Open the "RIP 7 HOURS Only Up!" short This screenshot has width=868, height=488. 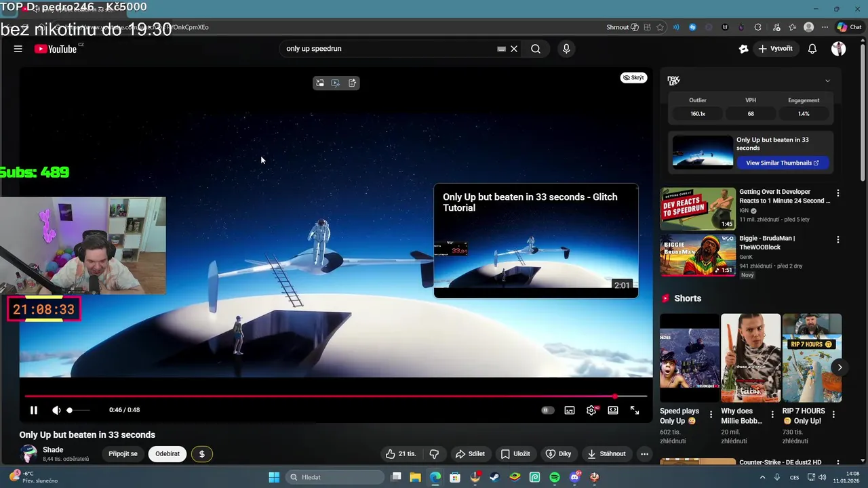click(x=812, y=358)
